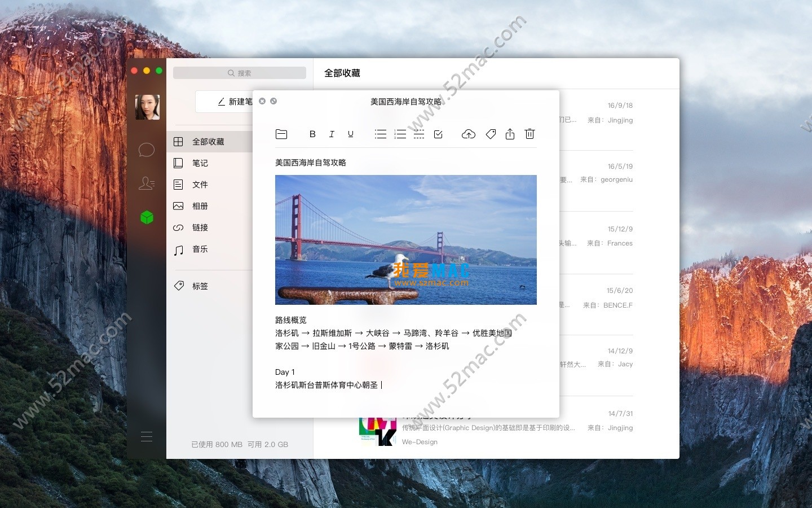Apply italic formatting to note text

coord(332,134)
